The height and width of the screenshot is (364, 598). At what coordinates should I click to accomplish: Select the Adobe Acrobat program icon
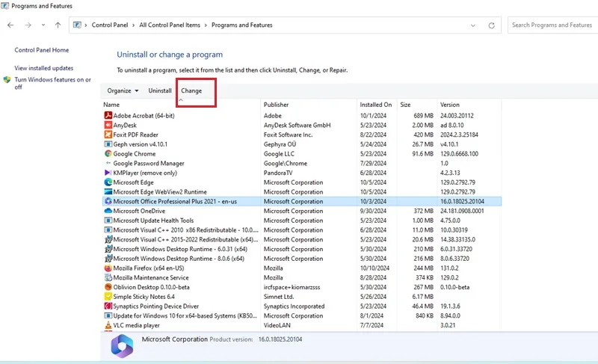(108, 116)
